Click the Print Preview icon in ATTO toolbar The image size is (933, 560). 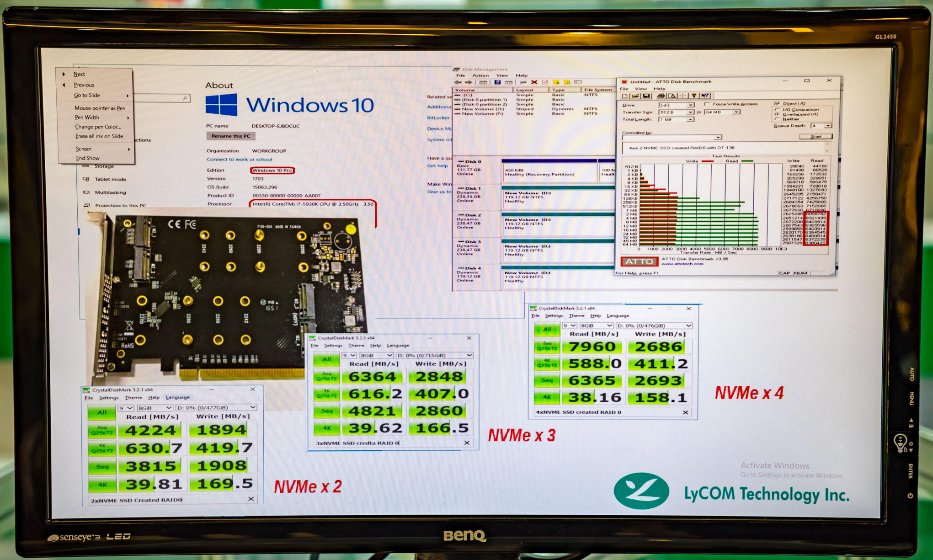click(672, 96)
